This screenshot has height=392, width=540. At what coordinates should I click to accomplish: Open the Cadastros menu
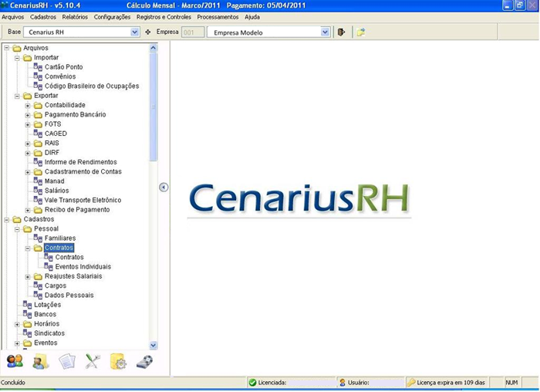[x=43, y=17]
